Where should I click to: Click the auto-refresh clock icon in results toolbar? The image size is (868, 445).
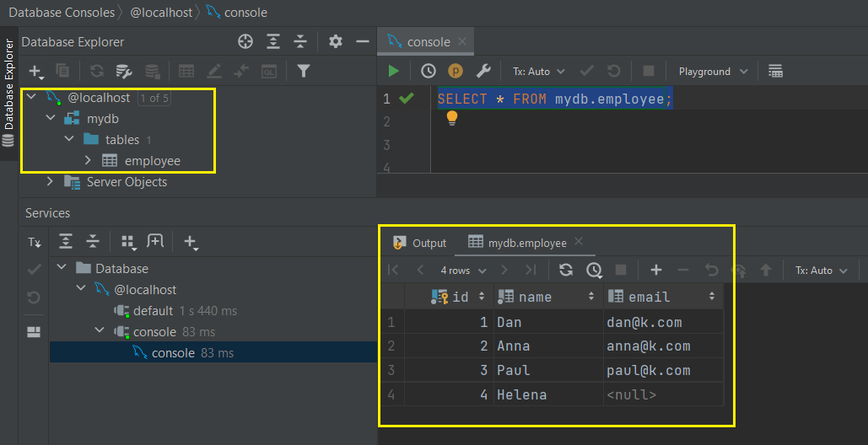coord(594,270)
